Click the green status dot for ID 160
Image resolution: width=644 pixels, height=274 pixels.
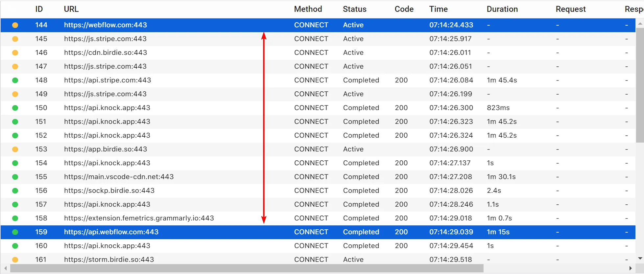(x=15, y=246)
